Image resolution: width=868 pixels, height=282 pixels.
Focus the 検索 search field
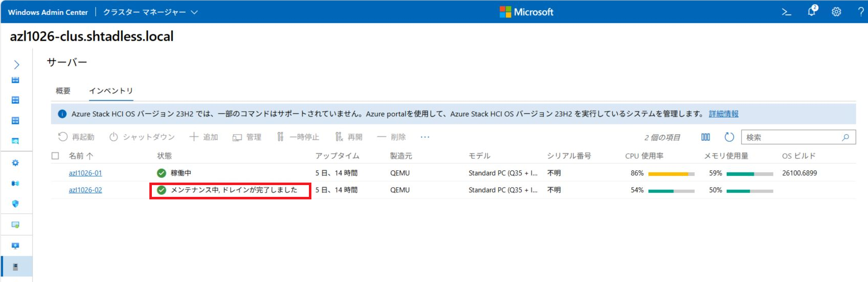(x=798, y=137)
